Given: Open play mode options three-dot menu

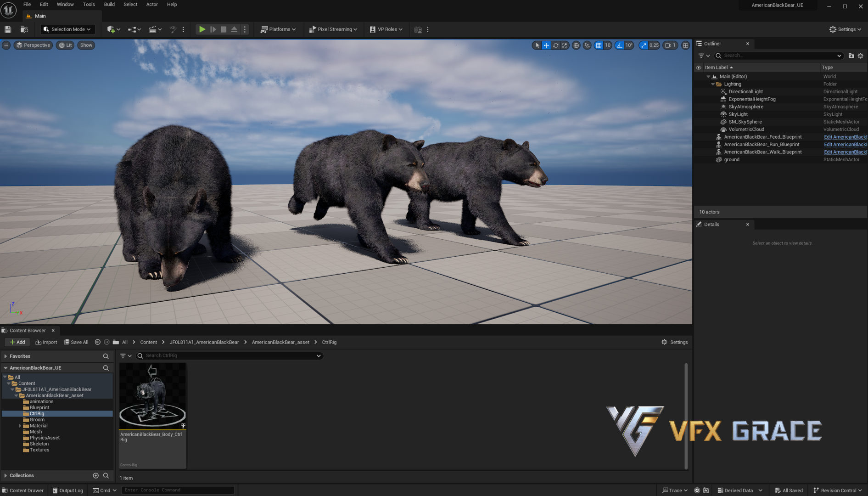Looking at the screenshot, I should point(245,29).
